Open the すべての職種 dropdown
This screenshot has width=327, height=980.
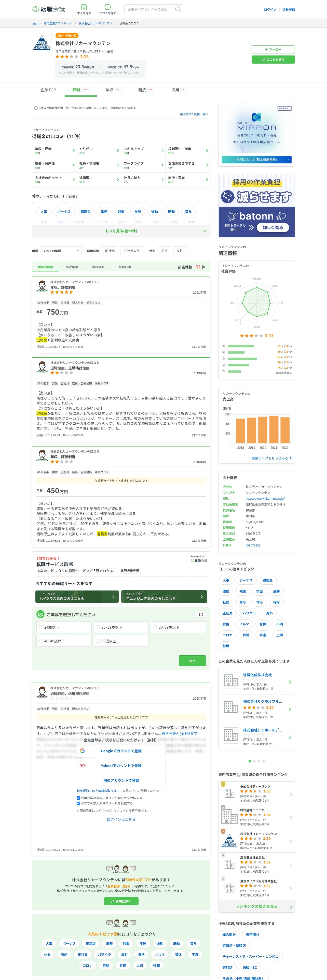61,251
